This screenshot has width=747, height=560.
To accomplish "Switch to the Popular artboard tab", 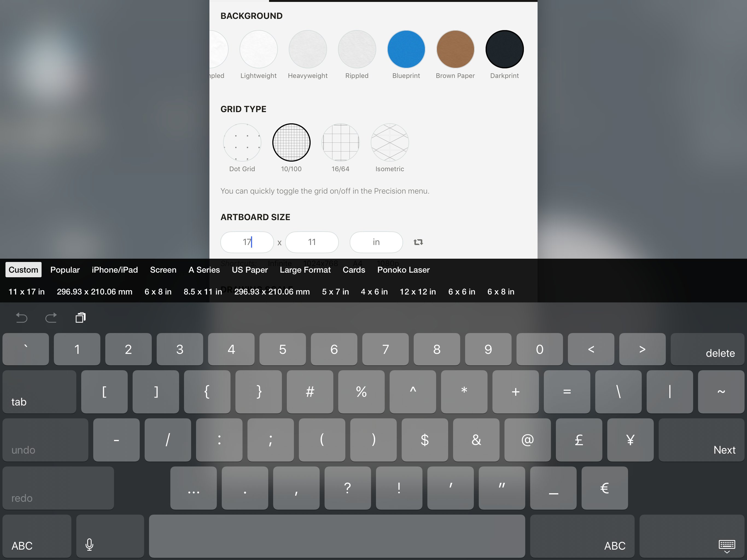I will pos(65,269).
